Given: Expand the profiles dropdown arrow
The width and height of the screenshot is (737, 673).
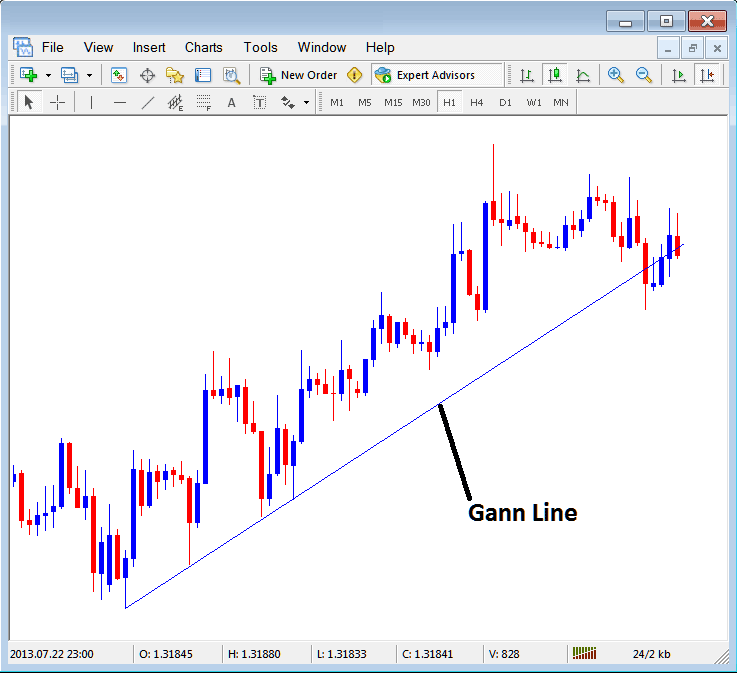Looking at the screenshot, I should (x=89, y=75).
